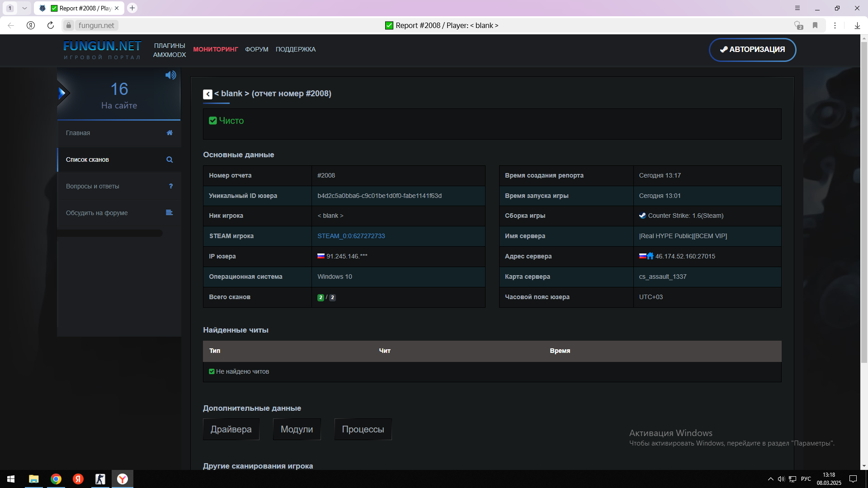This screenshot has width=868, height=488.
Task: Open the МОНИТОРИНГ menu item
Action: pos(216,49)
